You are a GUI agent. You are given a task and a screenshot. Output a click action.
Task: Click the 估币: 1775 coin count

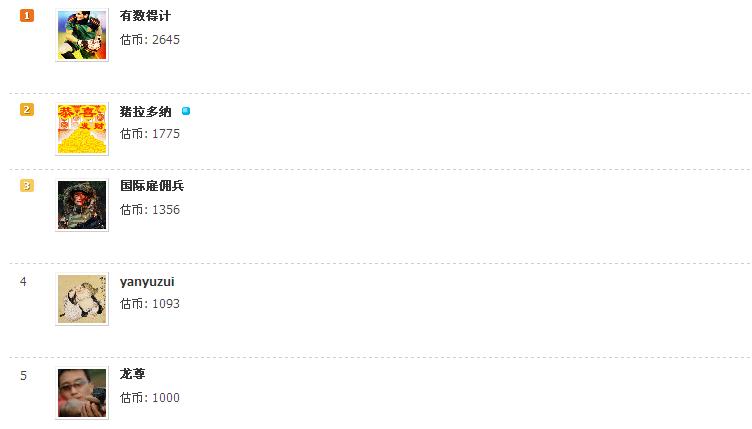(150, 134)
